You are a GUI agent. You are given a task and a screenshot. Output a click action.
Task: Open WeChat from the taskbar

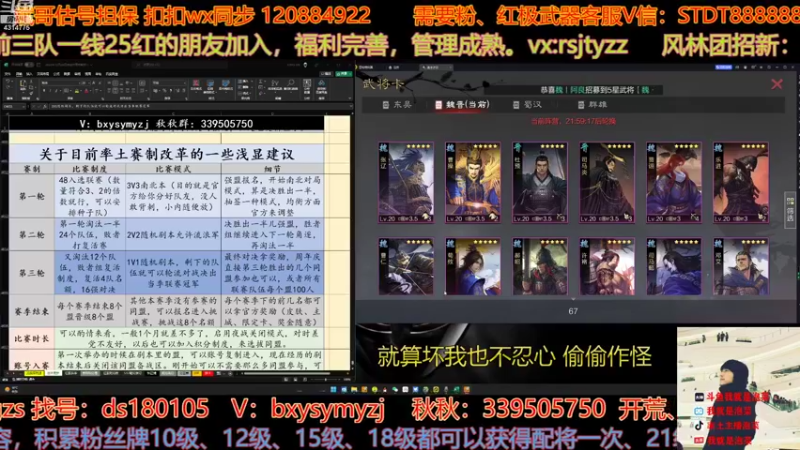tap(395, 390)
